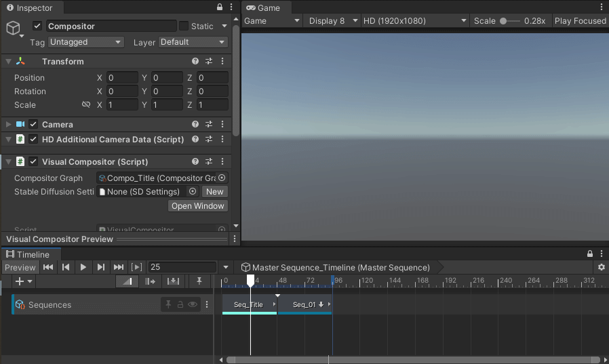Viewport: 609px width, 364px height.
Task: Open HD Additional Camera Data help
Action: click(195, 139)
